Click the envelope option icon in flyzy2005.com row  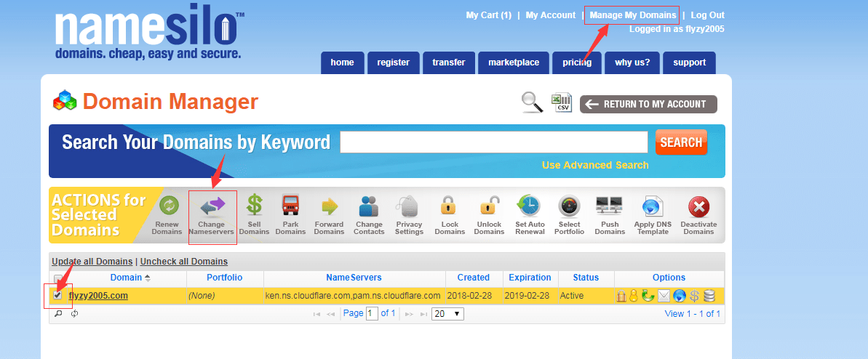pyautogui.click(x=664, y=296)
